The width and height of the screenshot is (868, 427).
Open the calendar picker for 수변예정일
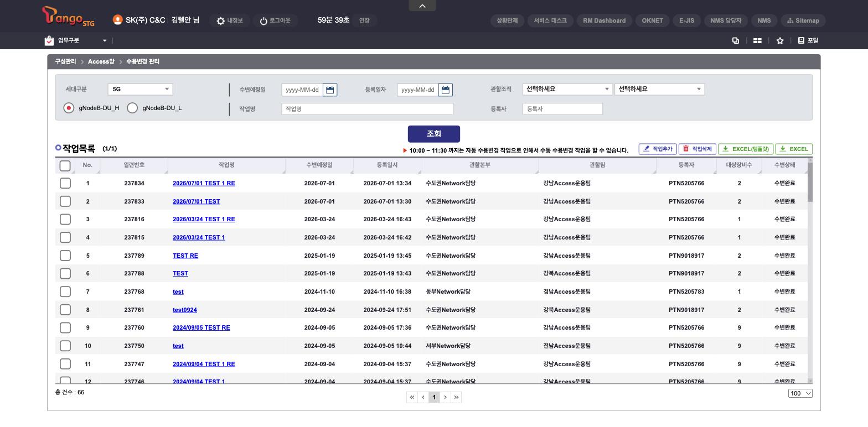(x=330, y=90)
